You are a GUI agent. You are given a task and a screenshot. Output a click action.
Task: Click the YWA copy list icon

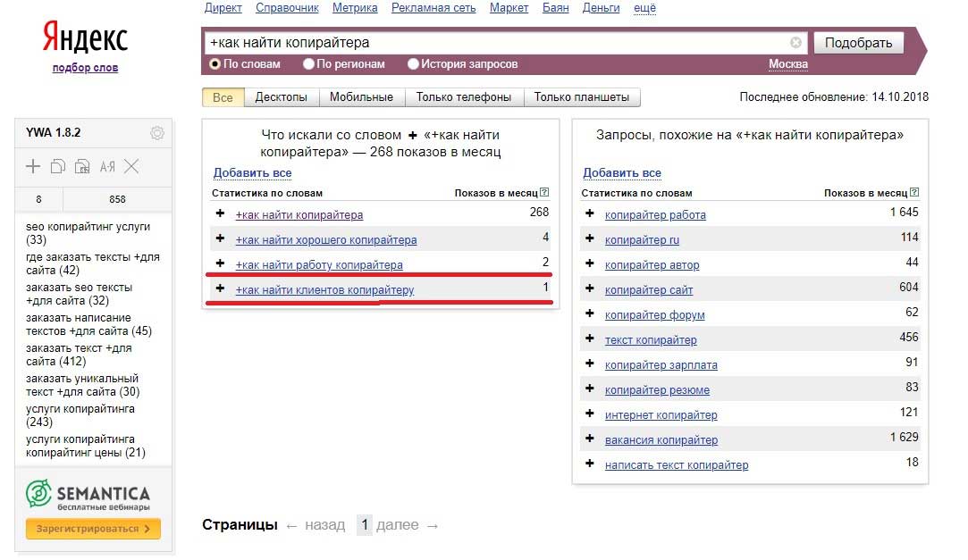57,166
